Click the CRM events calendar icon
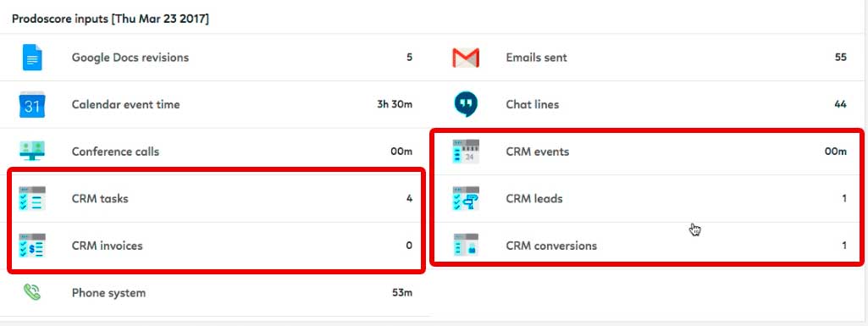The width and height of the screenshot is (868, 326). pyautogui.click(x=466, y=152)
